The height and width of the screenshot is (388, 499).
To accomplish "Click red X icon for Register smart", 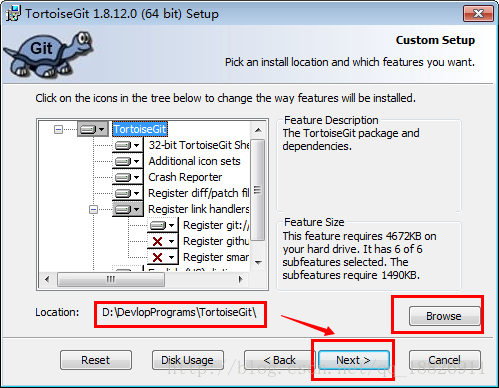I will pyautogui.click(x=162, y=257).
